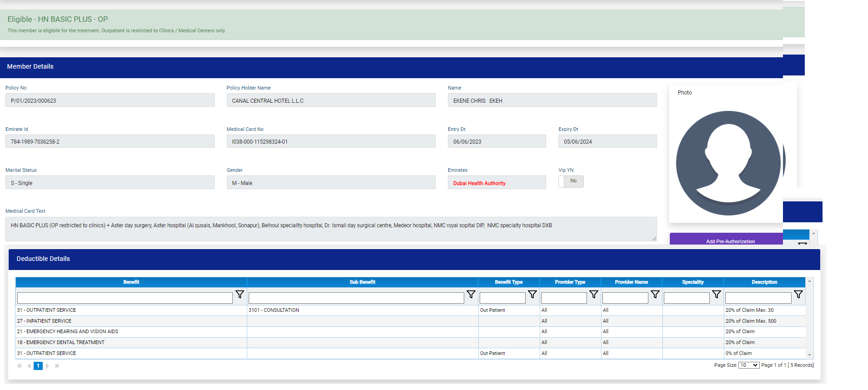
Task: Go to the first page icon
Action: (20, 366)
